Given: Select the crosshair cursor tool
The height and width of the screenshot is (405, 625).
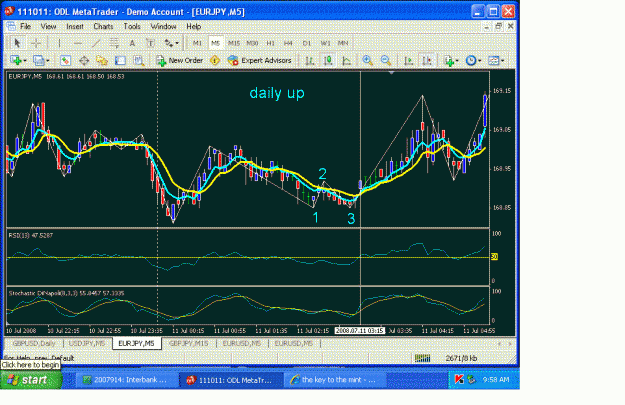Looking at the screenshot, I should pyautogui.click(x=36, y=43).
